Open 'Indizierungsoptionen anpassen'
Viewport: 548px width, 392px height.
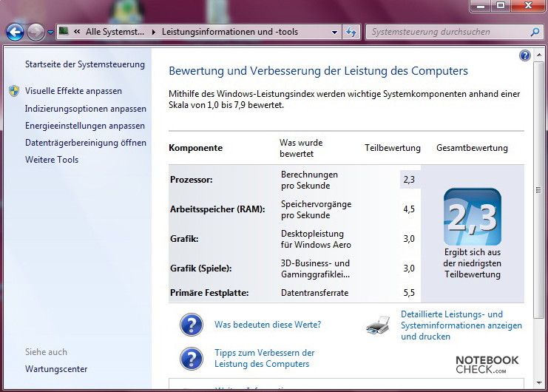click(85, 109)
